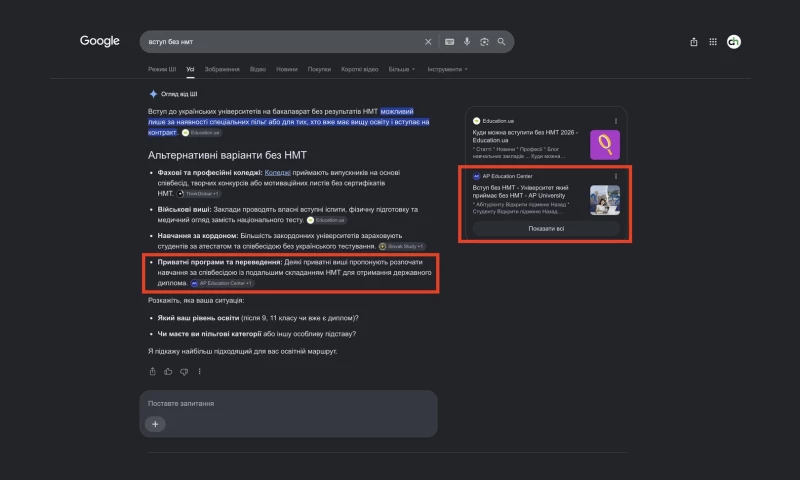
Task: Click thumbs down under the AI overview
Action: click(x=184, y=371)
